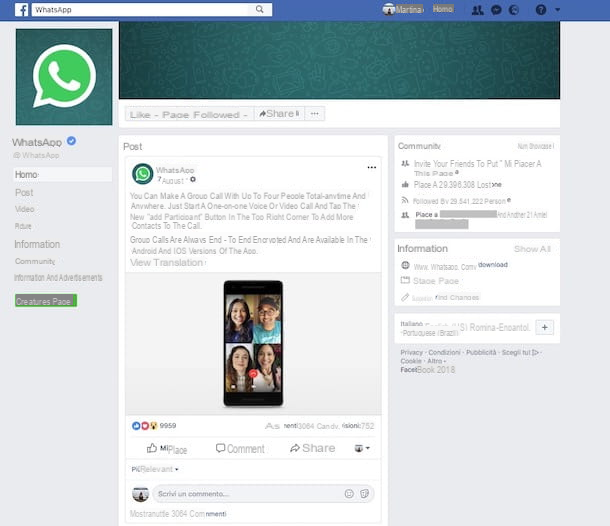Viewport: 610px width, 526px height.
Task: Click the Show All link in the Information panel
Action: pyautogui.click(x=532, y=249)
